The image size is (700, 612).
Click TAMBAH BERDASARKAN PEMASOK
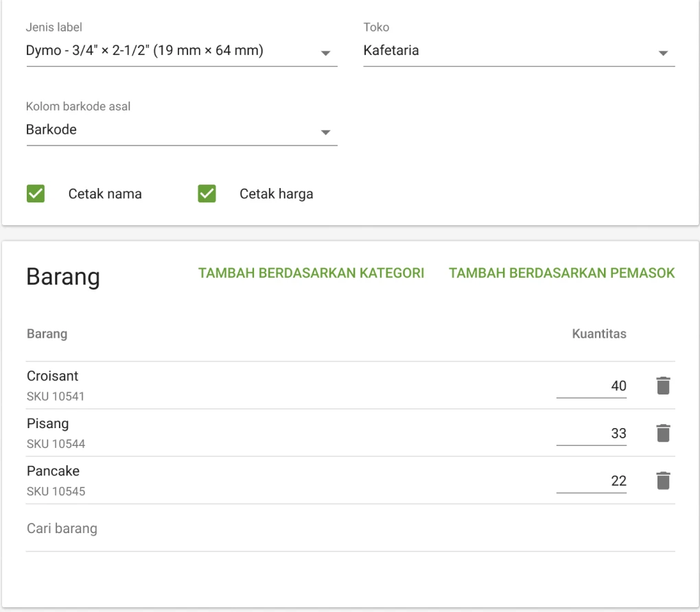[561, 272]
